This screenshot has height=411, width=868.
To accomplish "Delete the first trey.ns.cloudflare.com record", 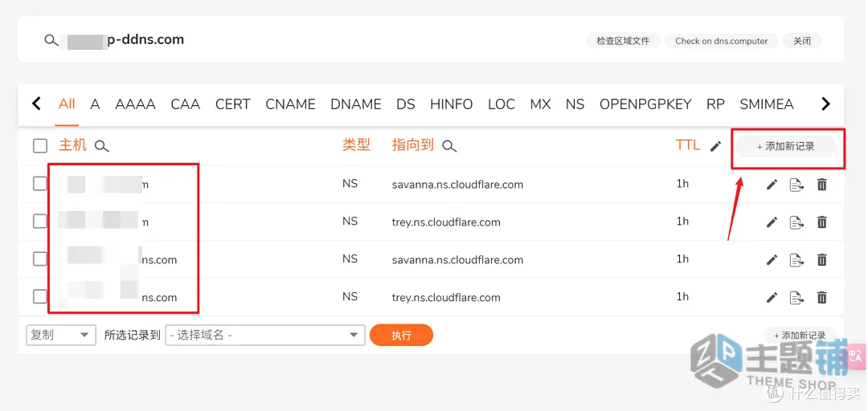I will [822, 222].
